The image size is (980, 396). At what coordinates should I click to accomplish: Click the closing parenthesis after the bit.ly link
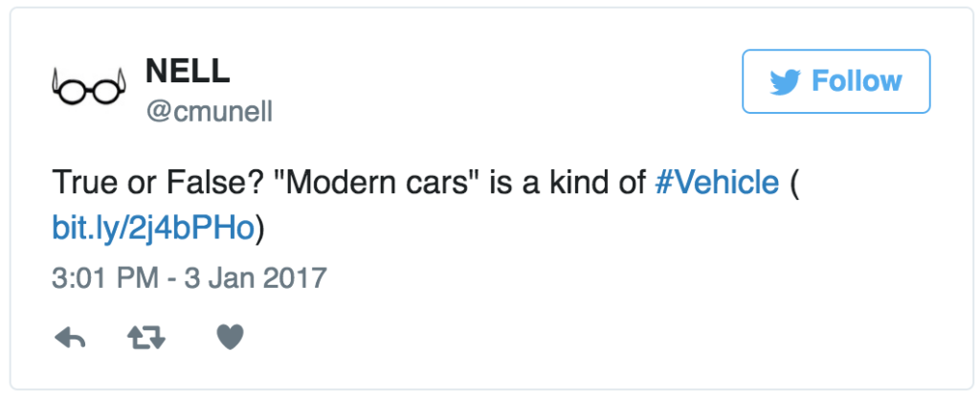coord(260,230)
